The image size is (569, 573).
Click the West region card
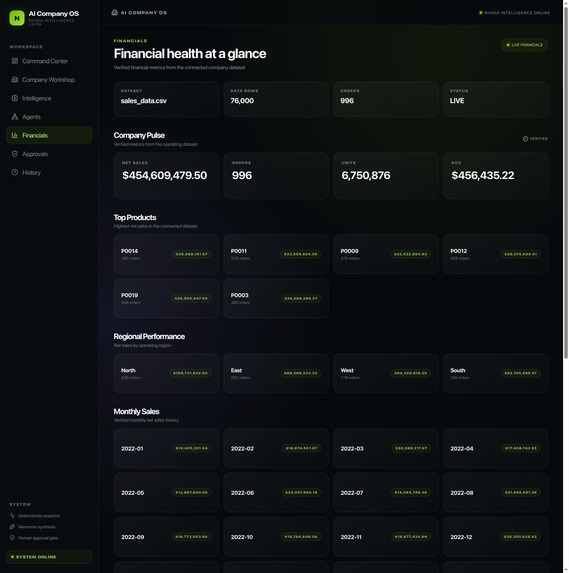386,373
